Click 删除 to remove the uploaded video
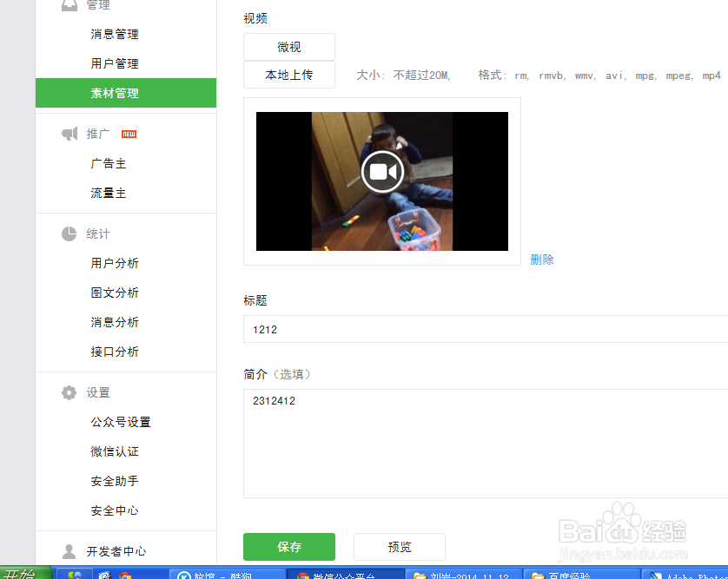 542,259
